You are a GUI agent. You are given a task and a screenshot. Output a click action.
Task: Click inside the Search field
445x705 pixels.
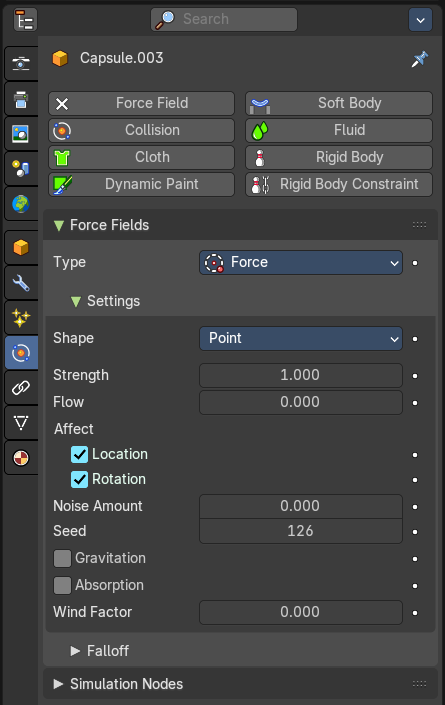point(224,19)
